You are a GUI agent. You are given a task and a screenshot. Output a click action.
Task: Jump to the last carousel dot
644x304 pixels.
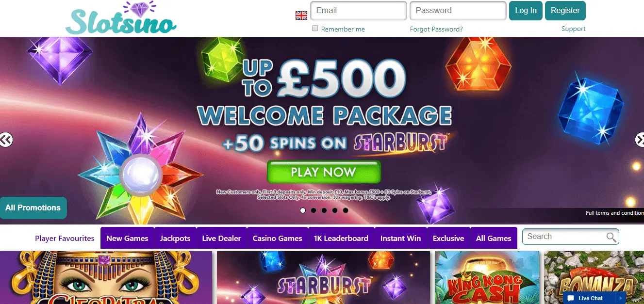[346, 210]
